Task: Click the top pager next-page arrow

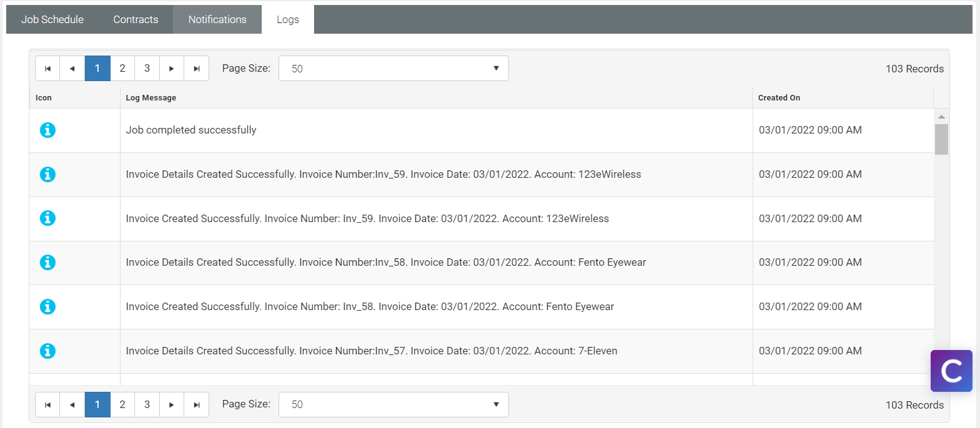Action: pyautogui.click(x=172, y=69)
